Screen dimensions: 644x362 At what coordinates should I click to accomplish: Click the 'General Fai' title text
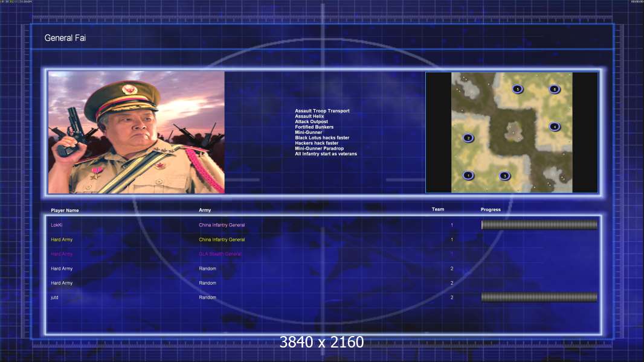click(x=65, y=38)
